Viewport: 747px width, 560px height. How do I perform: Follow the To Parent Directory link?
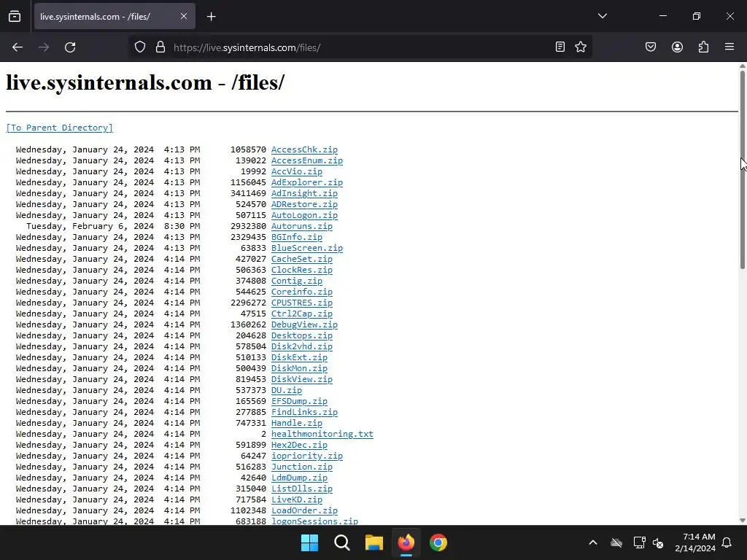pos(60,128)
